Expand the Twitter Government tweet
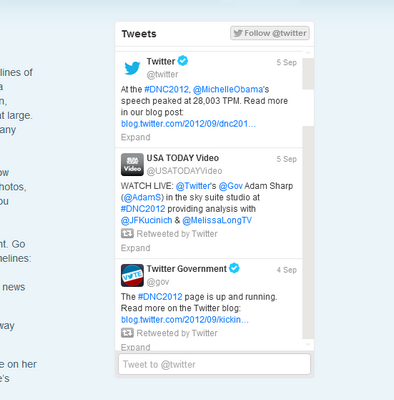 click(x=135, y=347)
